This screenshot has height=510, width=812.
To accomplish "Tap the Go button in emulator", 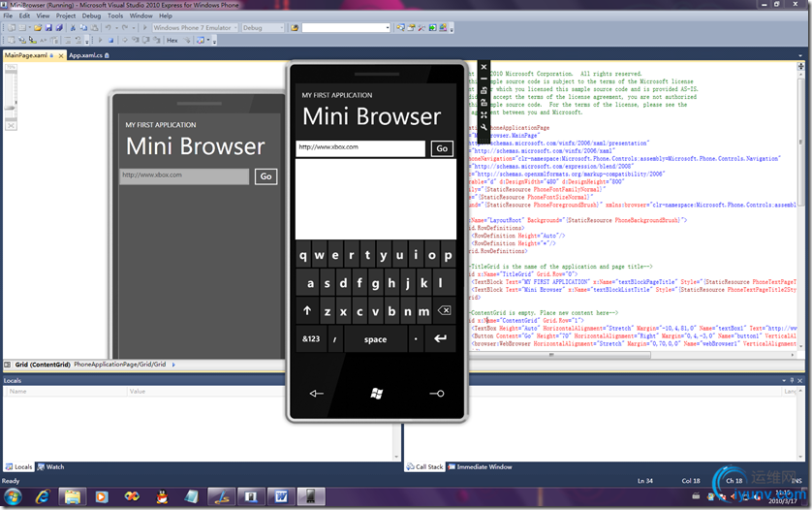I will coord(442,148).
